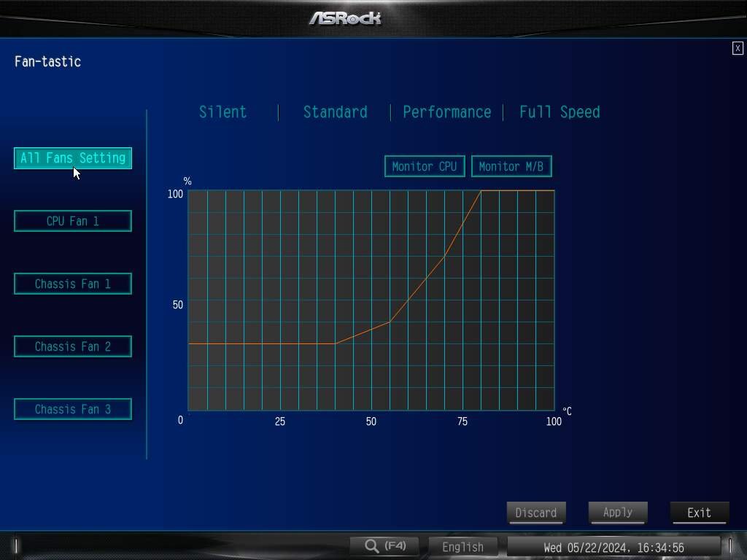Open the English language selector
This screenshot has width=747, height=560.
[x=462, y=547]
